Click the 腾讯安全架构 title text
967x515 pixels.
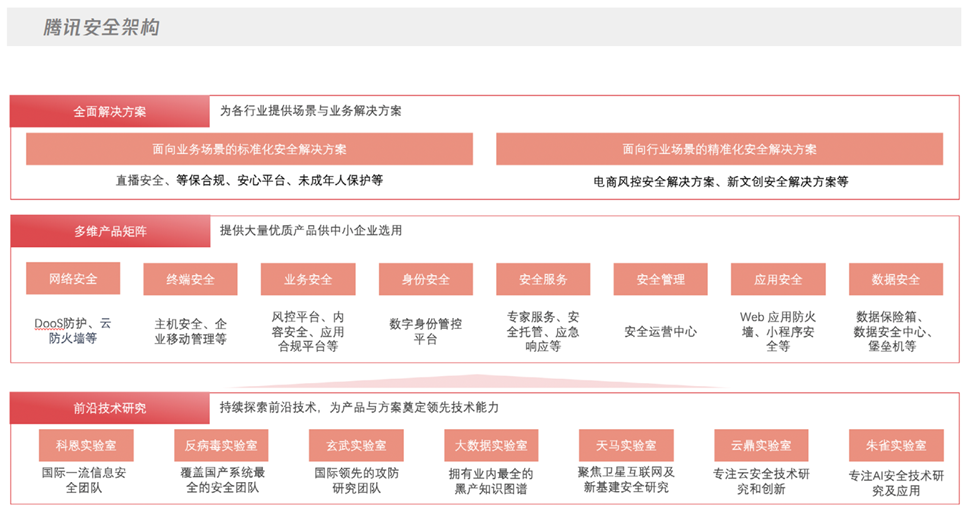(x=102, y=27)
